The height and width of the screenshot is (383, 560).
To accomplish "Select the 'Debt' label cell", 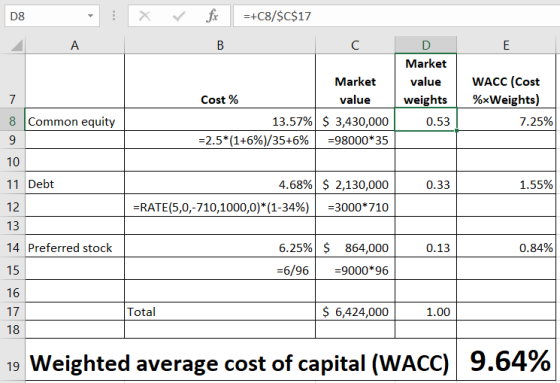I will (x=75, y=183).
